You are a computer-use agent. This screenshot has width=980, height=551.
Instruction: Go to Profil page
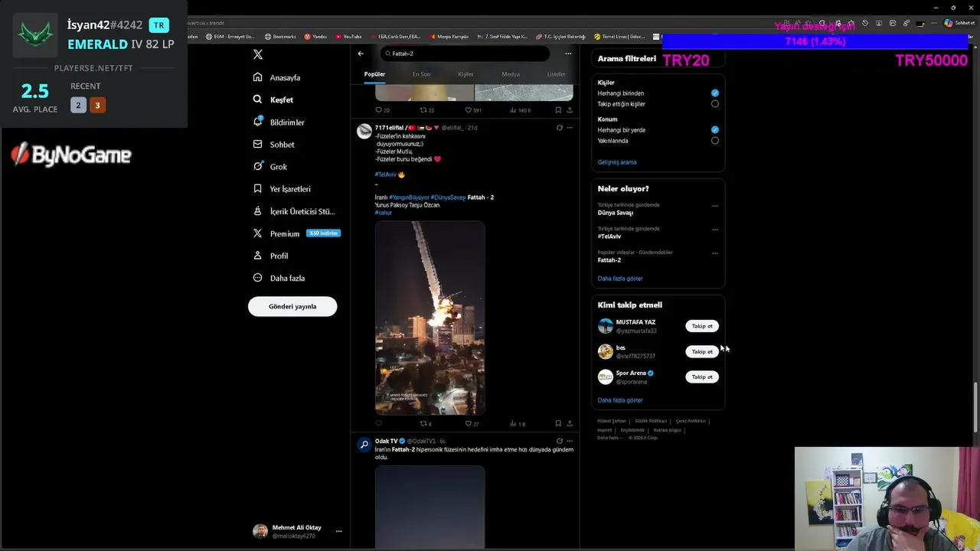pos(270,256)
